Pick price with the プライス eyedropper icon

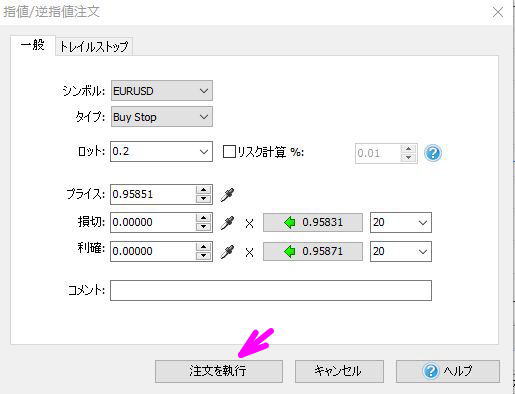coord(227,195)
